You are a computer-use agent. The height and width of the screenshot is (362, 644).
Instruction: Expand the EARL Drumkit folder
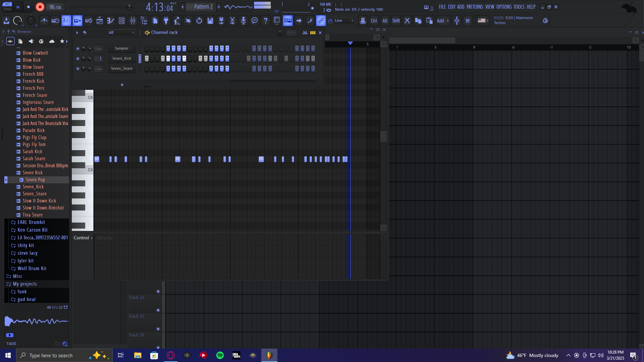31,222
